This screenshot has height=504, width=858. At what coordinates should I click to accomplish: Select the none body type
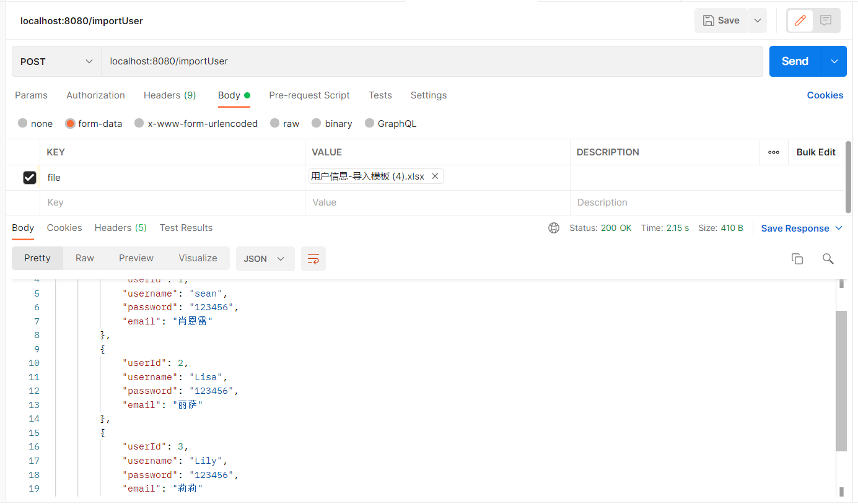(x=23, y=123)
